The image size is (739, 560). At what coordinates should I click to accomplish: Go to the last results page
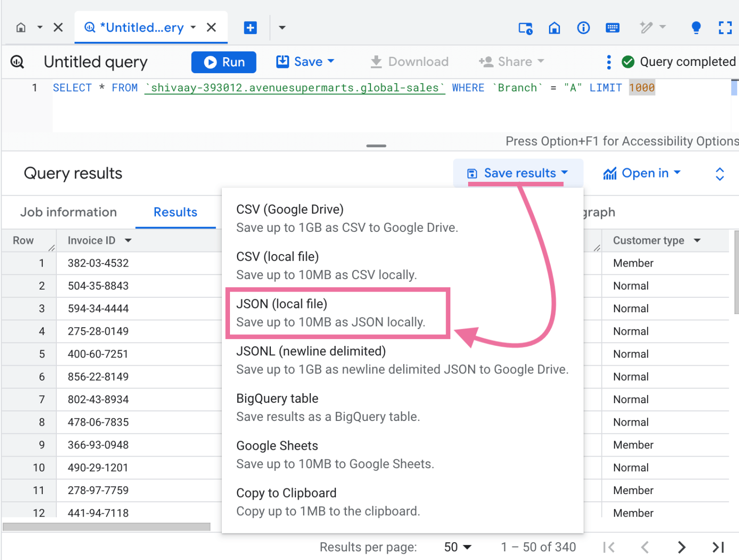(718, 547)
